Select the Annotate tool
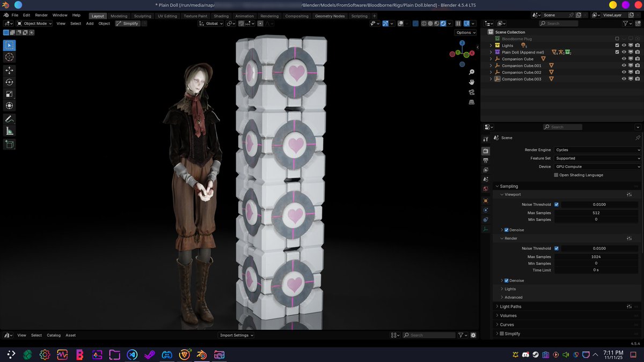Image resolution: width=644 pixels, height=362 pixels. point(10,119)
